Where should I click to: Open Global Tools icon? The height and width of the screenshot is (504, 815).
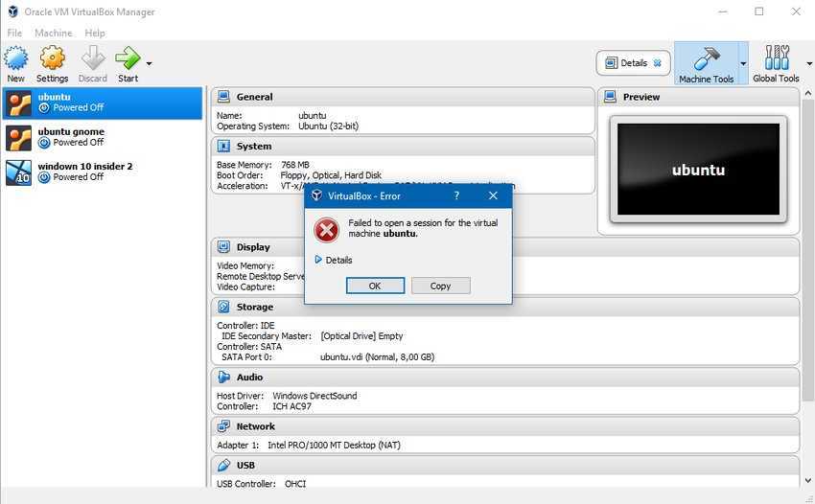pos(776,58)
